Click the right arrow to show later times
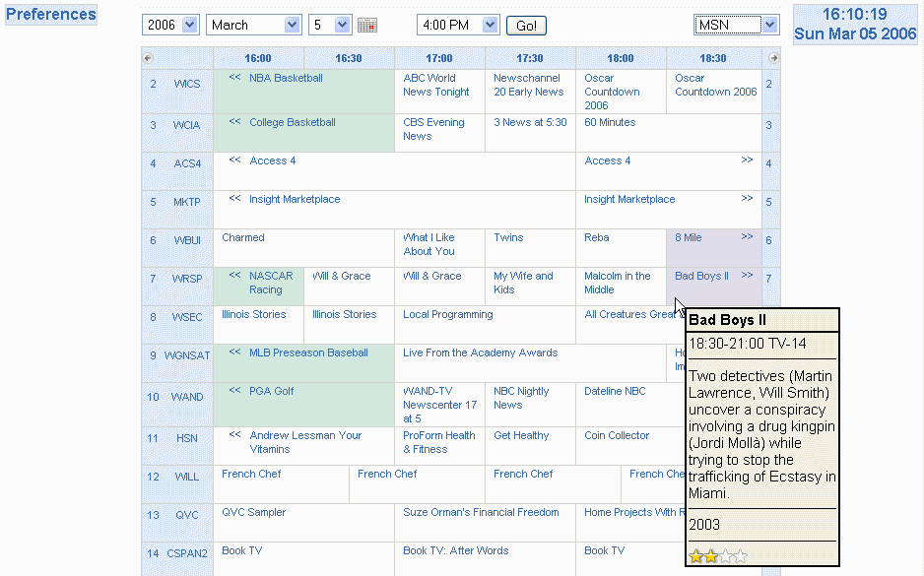This screenshot has height=576, width=924. [773, 58]
